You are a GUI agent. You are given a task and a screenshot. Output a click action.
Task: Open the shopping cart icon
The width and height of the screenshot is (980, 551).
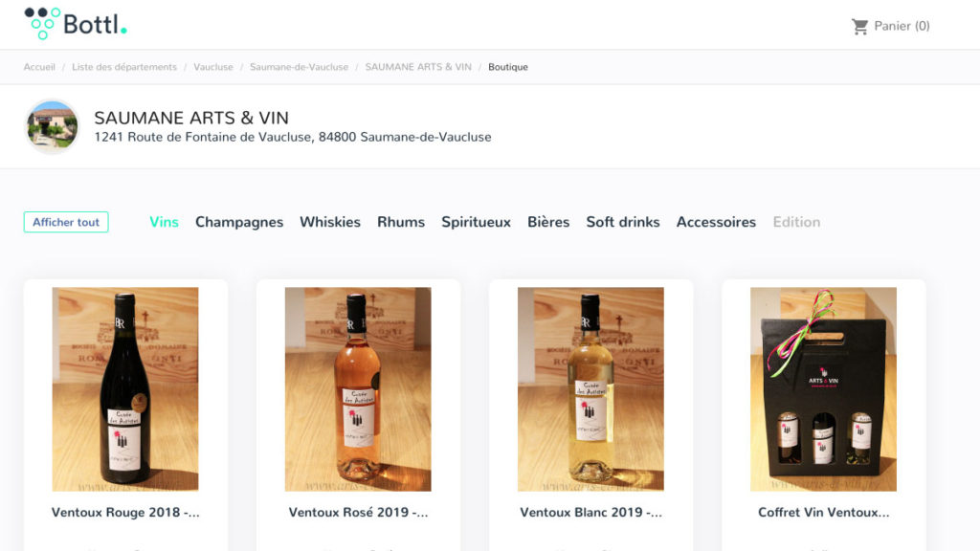point(859,27)
